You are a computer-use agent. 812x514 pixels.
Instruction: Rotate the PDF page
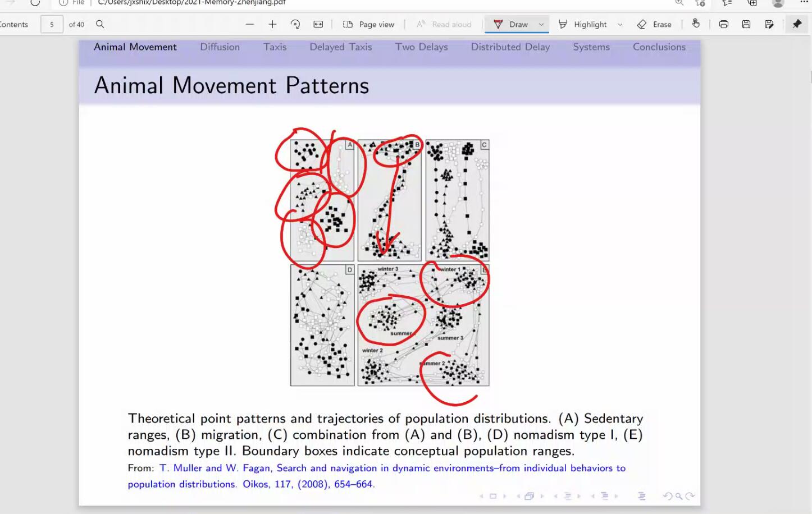[295, 24]
